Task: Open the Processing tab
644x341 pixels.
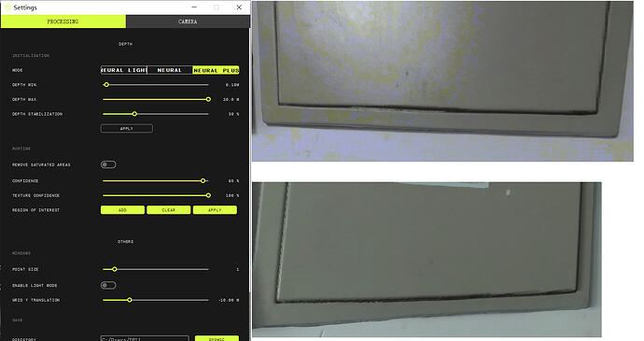Action: (x=63, y=21)
